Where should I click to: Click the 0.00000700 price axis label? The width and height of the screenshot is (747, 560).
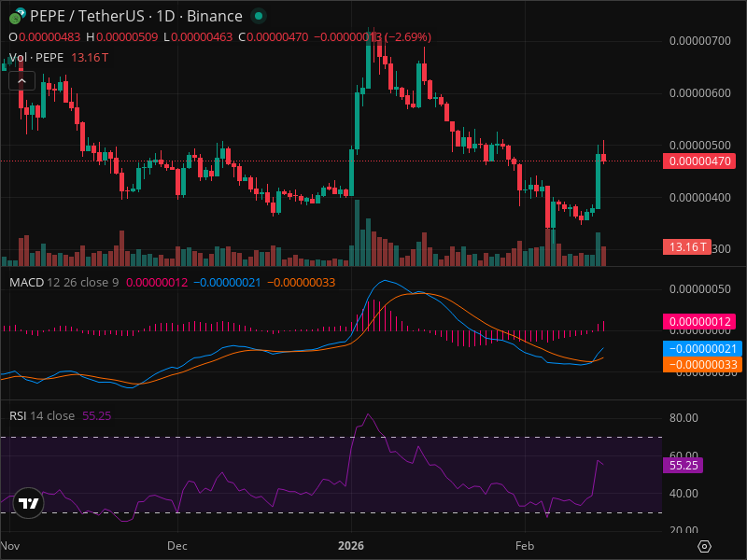point(699,41)
